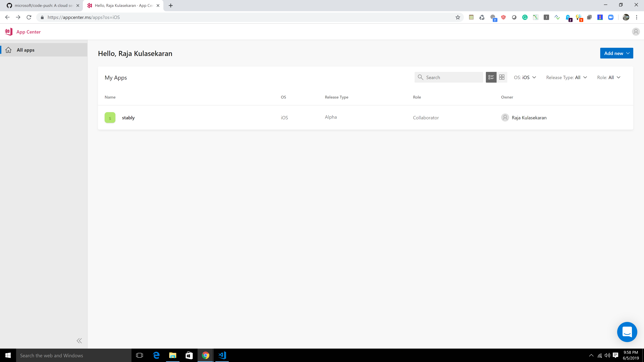Screen dimensions: 644x362
Task: Open the OS: iOS filter dropdown
Action: [525, 77]
